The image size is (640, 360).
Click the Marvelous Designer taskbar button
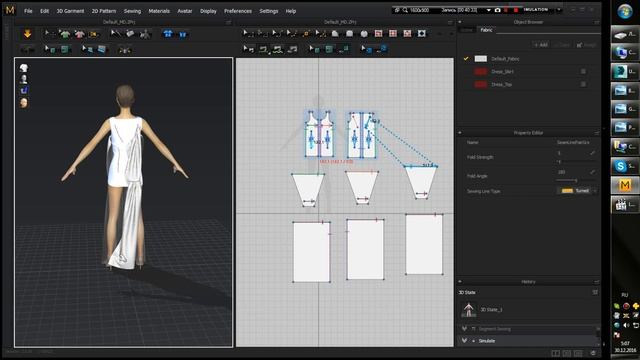pyautogui.click(x=624, y=185)
